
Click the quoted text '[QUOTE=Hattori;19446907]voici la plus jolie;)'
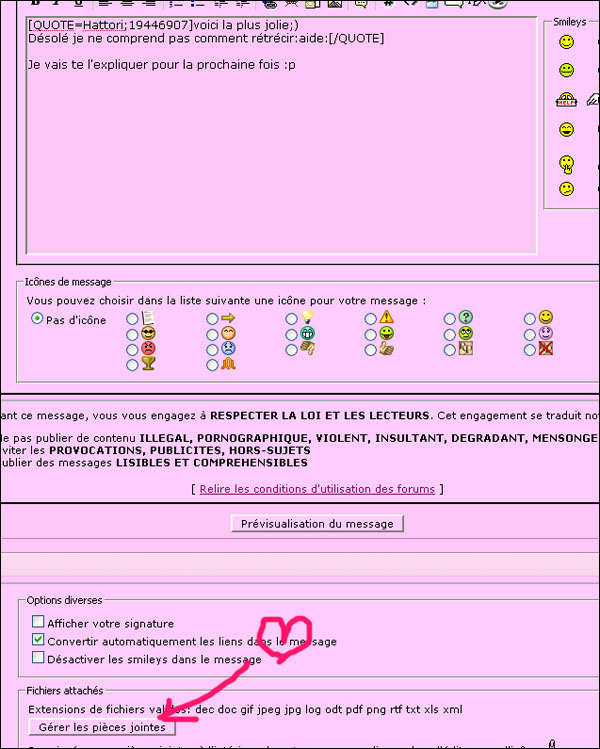(163, 25)
